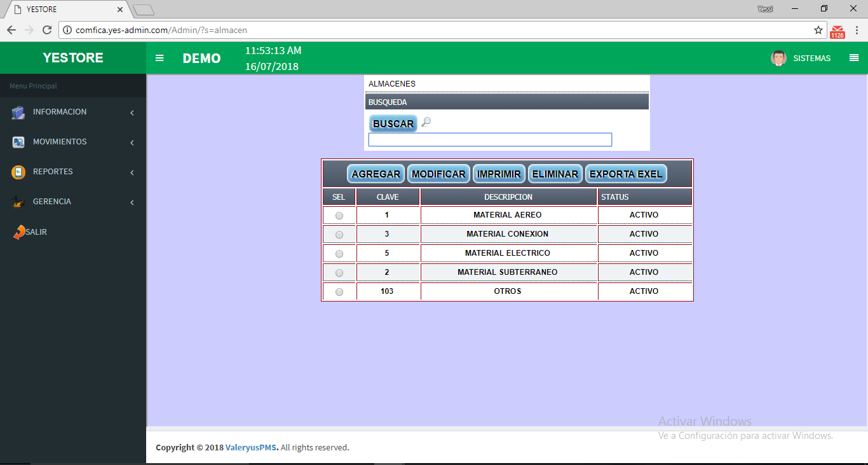Open the ValeryusPMS footer link
The image size is (868, 465).
(252, 448)
